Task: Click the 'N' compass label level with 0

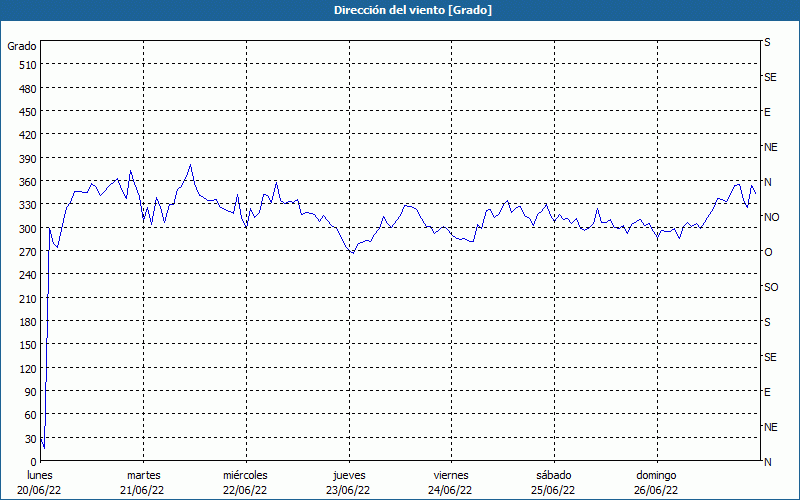Action: (x=767, y=462)
